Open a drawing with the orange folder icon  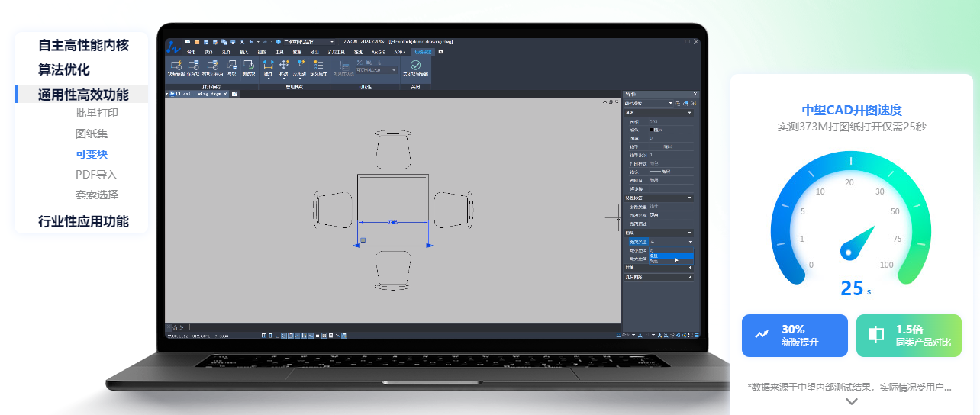[x=197, y=42]
